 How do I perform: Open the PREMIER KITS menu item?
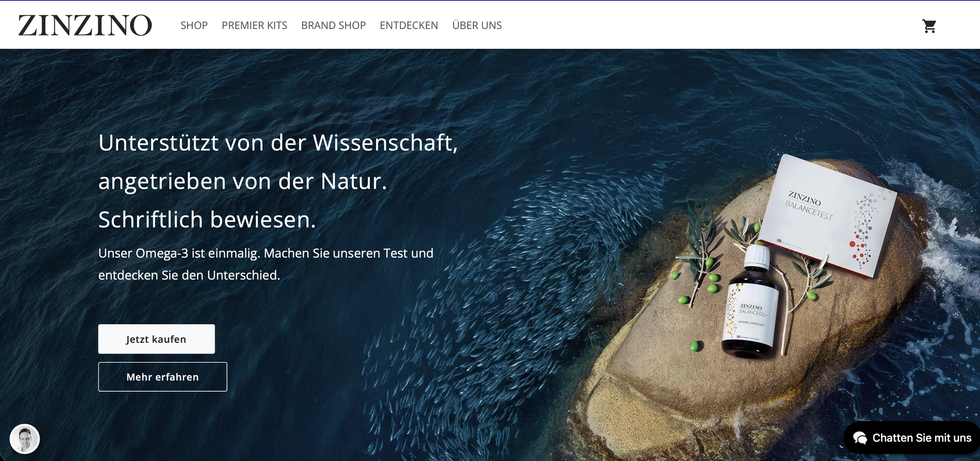254,25
